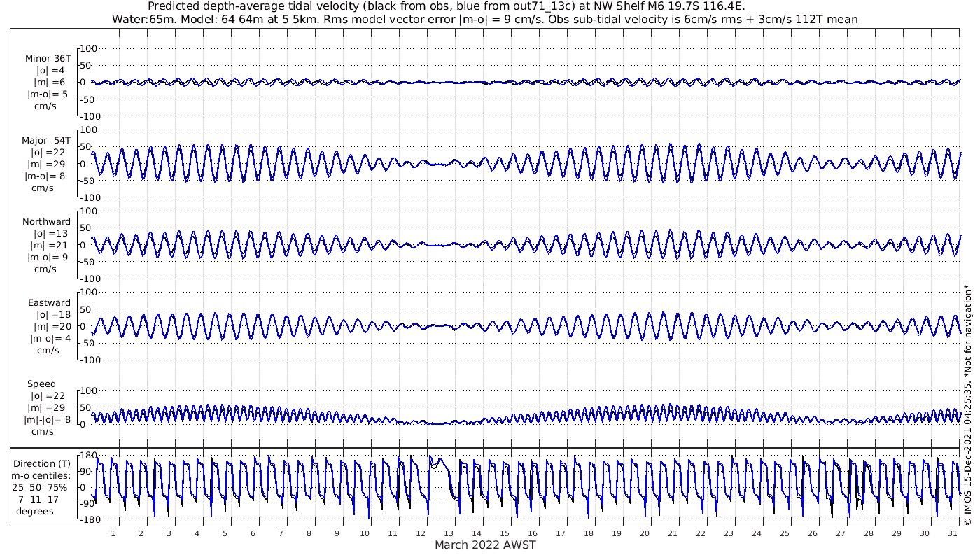Click '|m-o|= 9' in the Northward panel
The image size is (980, 560).
(48, 257)
